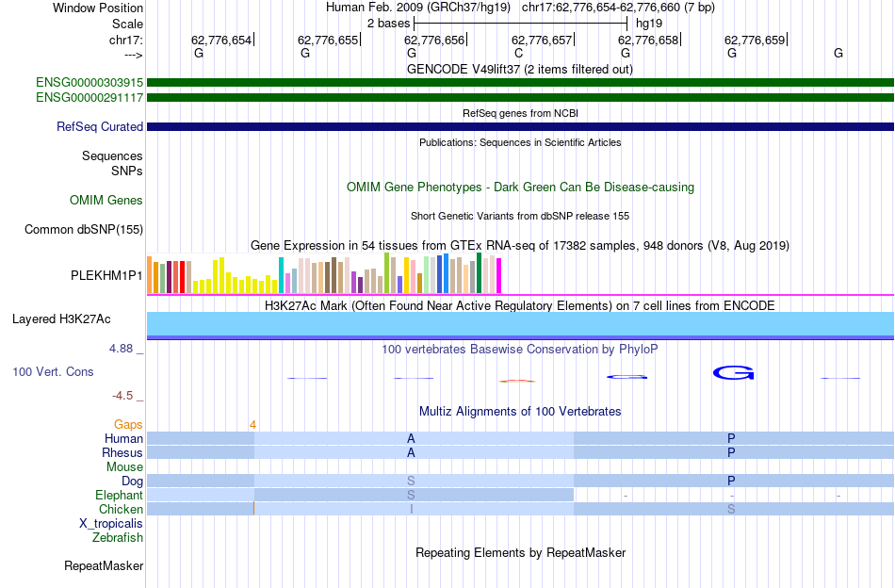
Task: Click the RefSeq genes from NCBI title
Action: (x=520, y=113)
